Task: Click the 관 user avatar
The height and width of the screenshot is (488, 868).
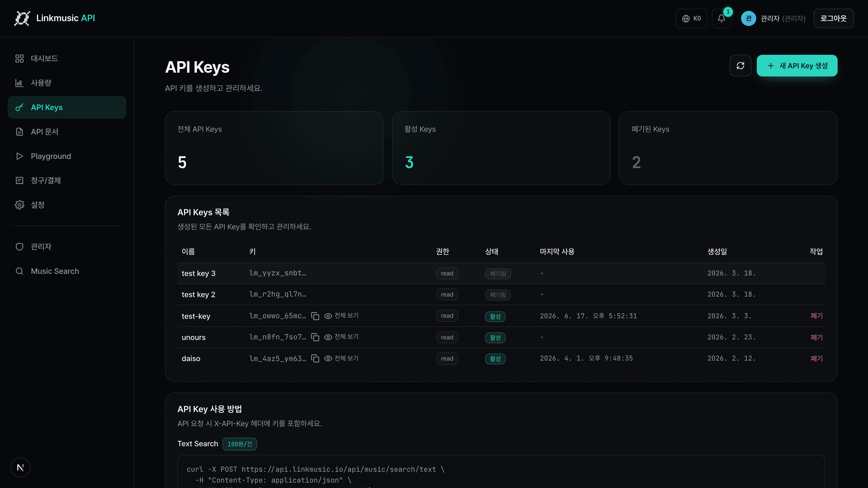Action: (748, 18)
